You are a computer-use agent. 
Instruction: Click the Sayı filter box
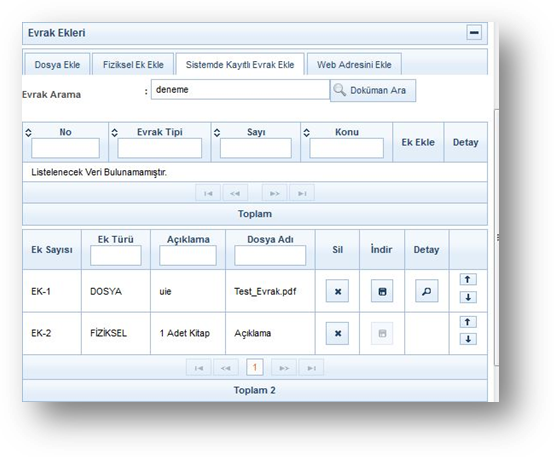coord(256,148)
